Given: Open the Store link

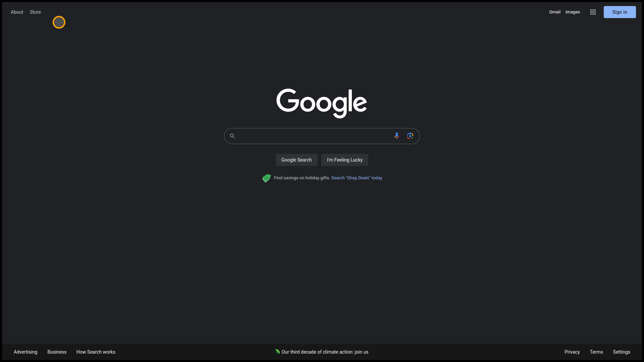Looking at the screenshot, I should point(35,12).
